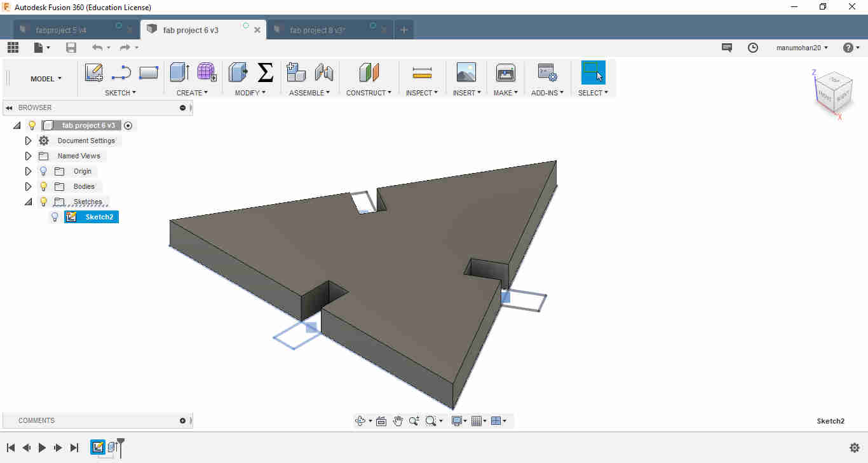Expand the Origin node
This screenshot has width=868, height=463.
28,171
